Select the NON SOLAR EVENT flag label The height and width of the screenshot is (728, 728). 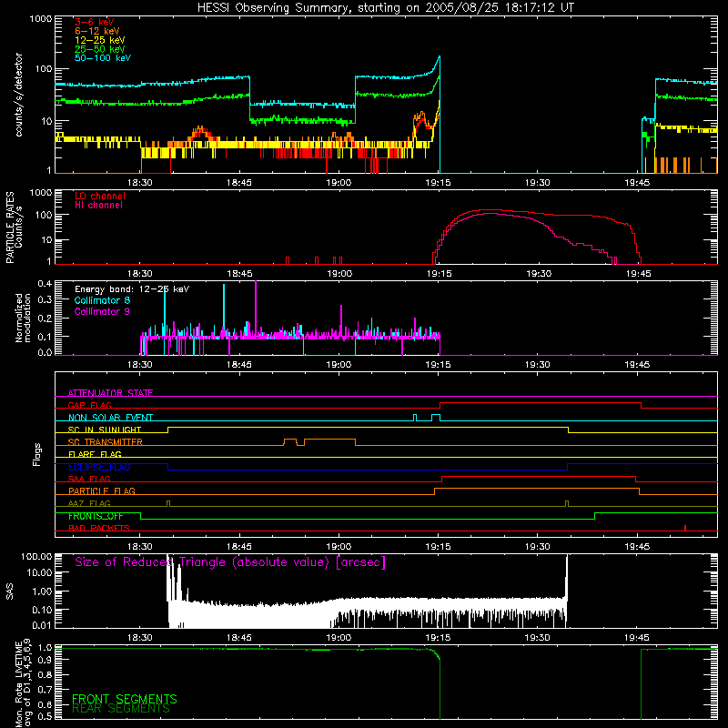coord(110,418)
